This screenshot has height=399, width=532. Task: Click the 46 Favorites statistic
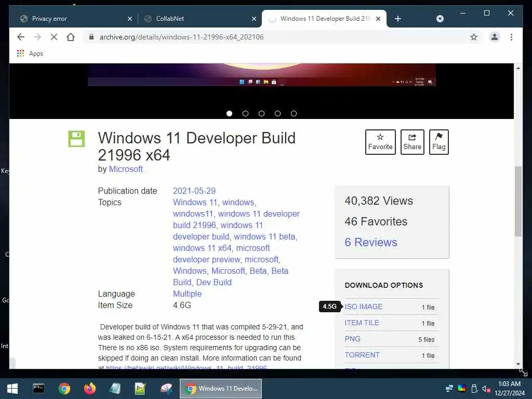376,221
